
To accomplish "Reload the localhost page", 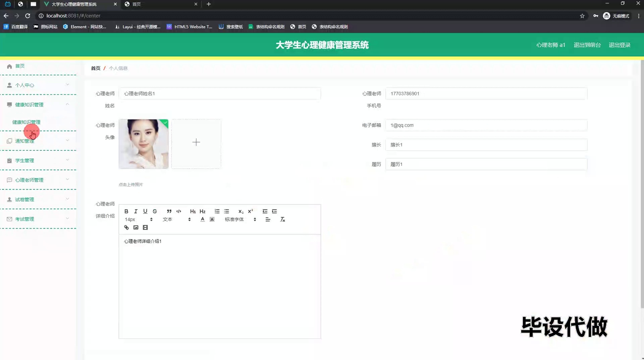I will pos(28,16).
